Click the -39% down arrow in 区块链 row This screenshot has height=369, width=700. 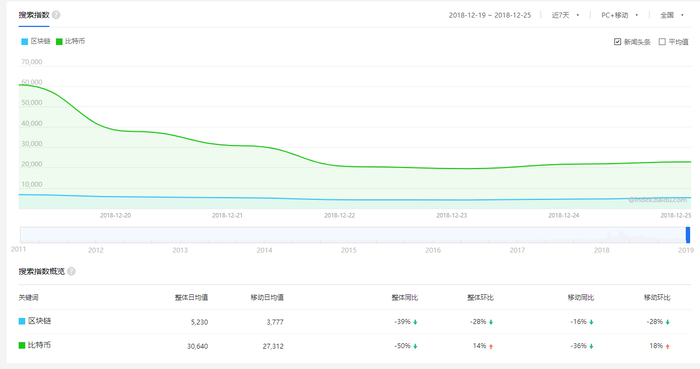coord(415,322)
